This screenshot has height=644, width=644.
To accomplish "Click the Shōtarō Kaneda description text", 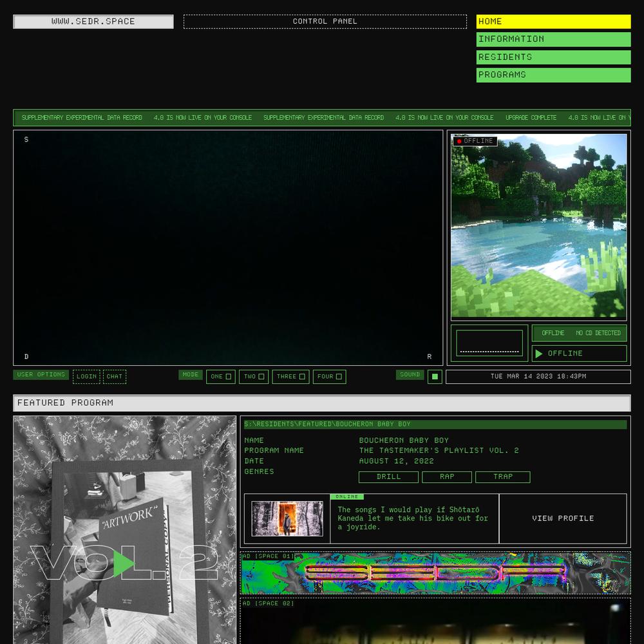I will click(x=413, y=518).
